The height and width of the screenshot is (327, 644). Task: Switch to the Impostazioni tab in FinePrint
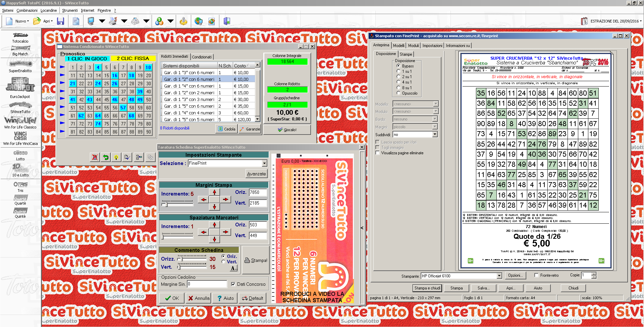click(x=432, y=46)
